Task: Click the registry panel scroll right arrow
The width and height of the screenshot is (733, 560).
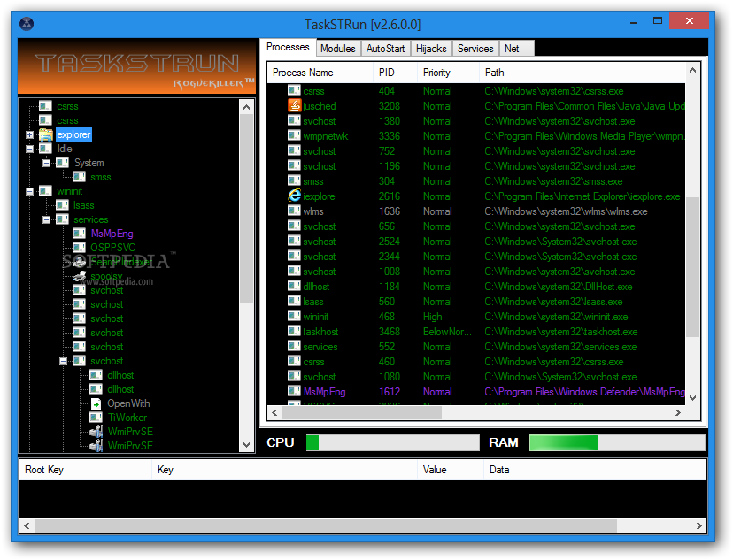Action: (x=698, y=525)
